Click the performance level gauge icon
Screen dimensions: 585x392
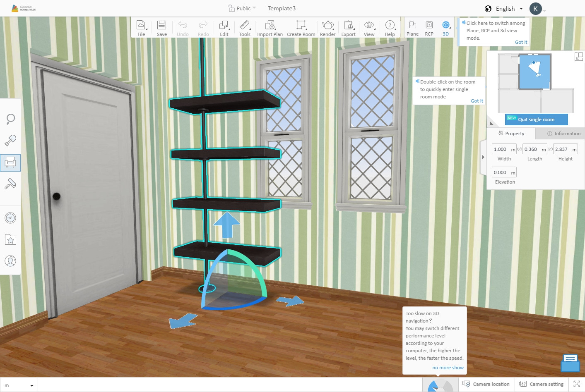[x=440, y=385]
